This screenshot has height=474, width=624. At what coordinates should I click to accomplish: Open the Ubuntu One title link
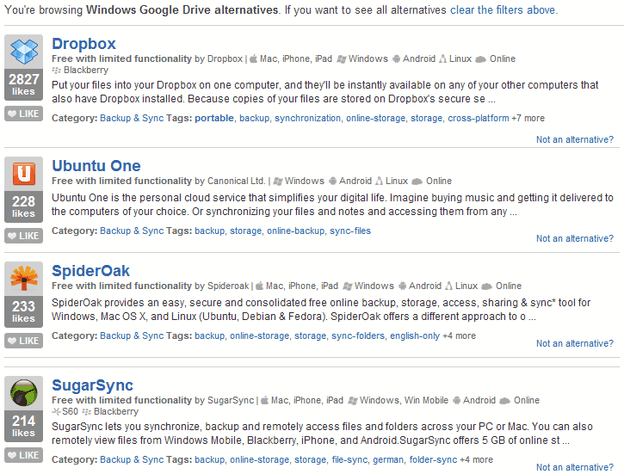pyautogui.click(x=96, y=166)
